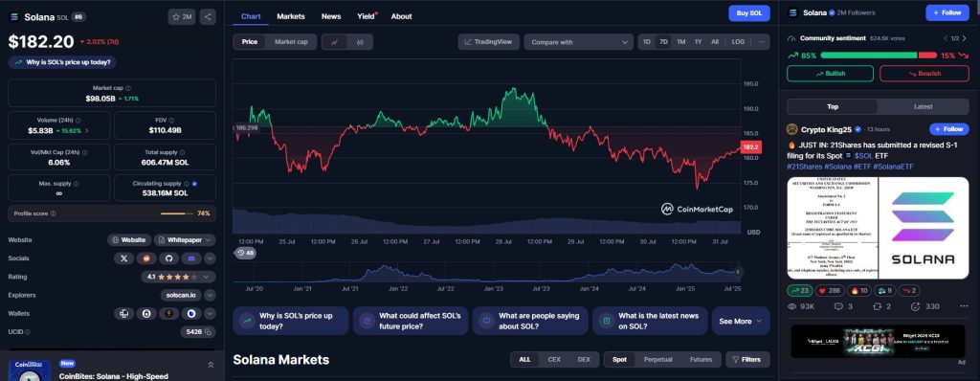Repost the Crypto King25 post

tap(881, 306)
